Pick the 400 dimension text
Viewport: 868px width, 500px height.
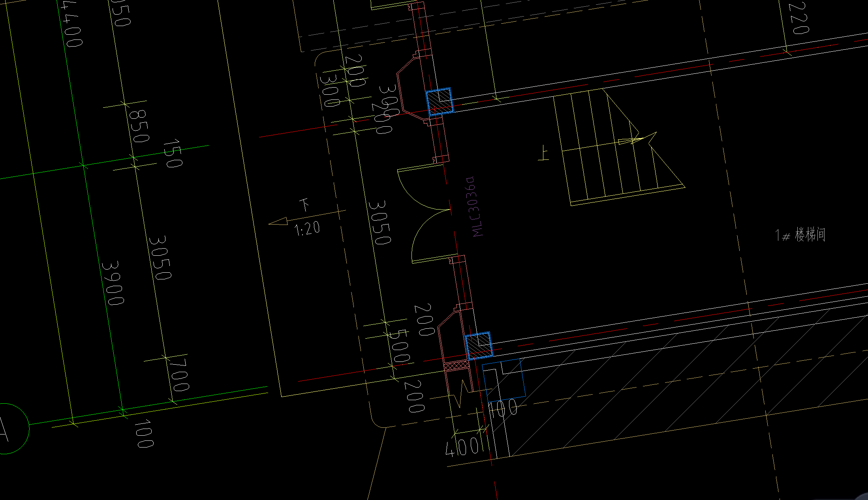click(463, 447)
